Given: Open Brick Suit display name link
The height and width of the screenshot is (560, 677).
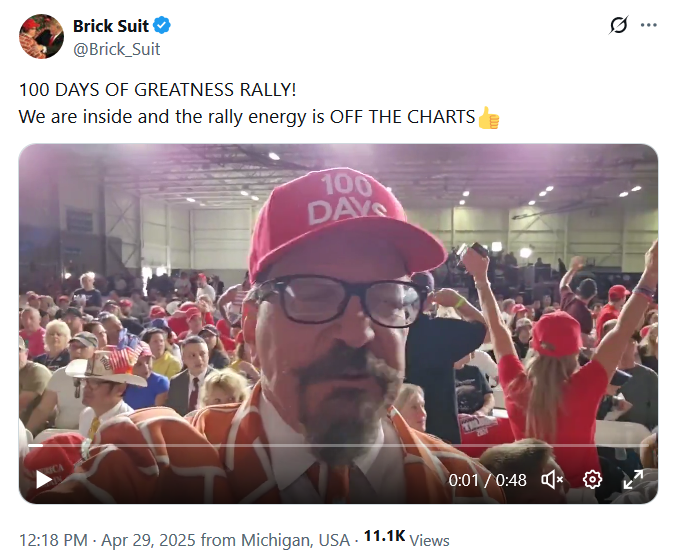Looking at the screenshot, I should pyautogui.click(x=110, y=26).
